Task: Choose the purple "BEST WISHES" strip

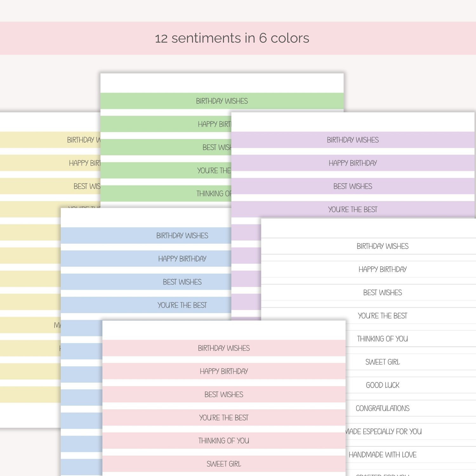Action: (353, 186)
